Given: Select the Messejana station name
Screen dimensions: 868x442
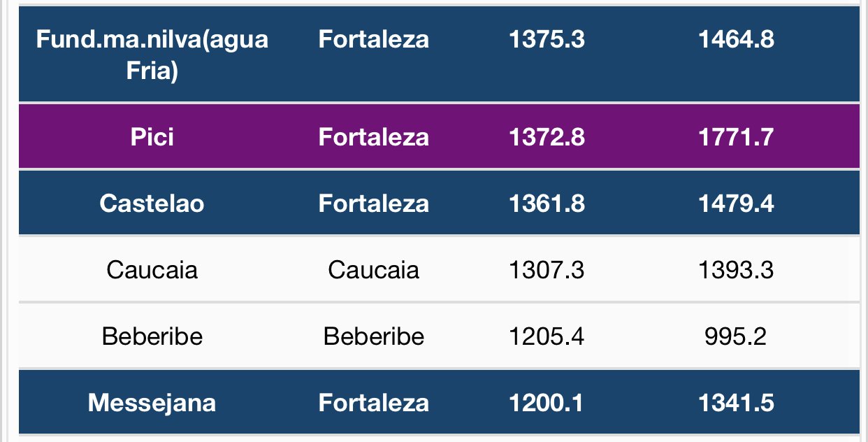Looking at the screenshot, I should 152,403.
